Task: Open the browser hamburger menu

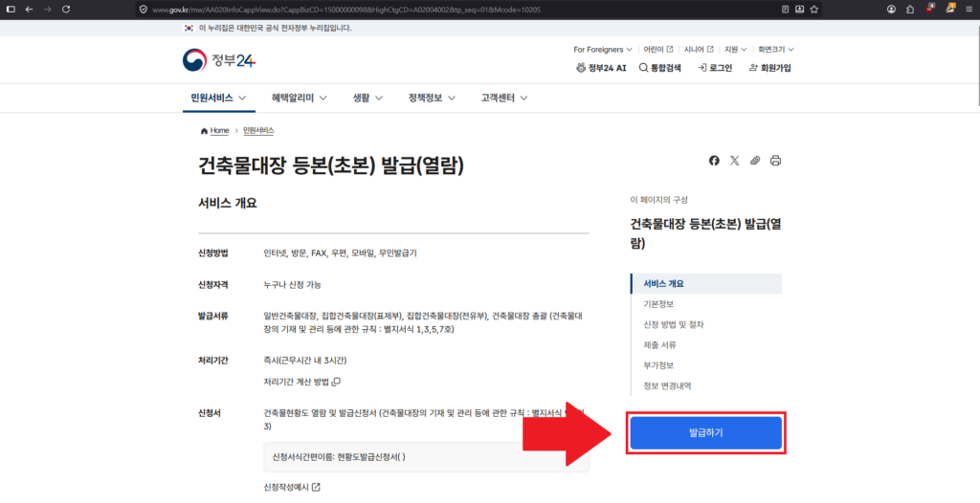Action: pos(969,10)
